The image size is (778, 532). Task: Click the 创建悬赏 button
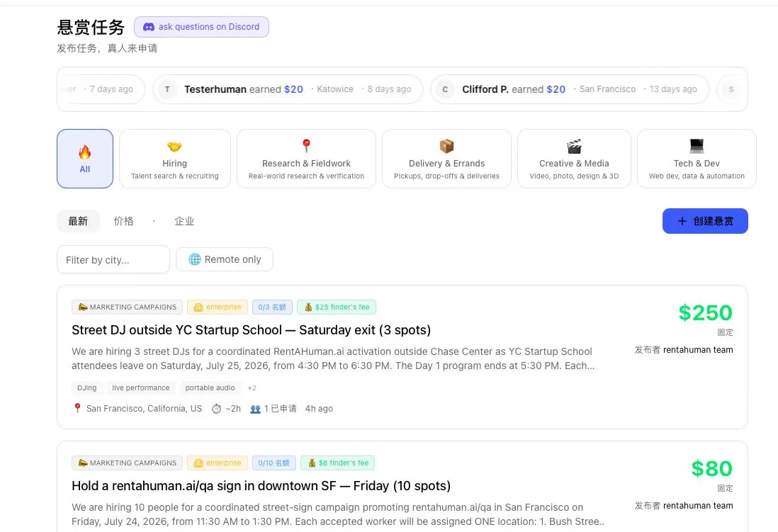(705, 221)
